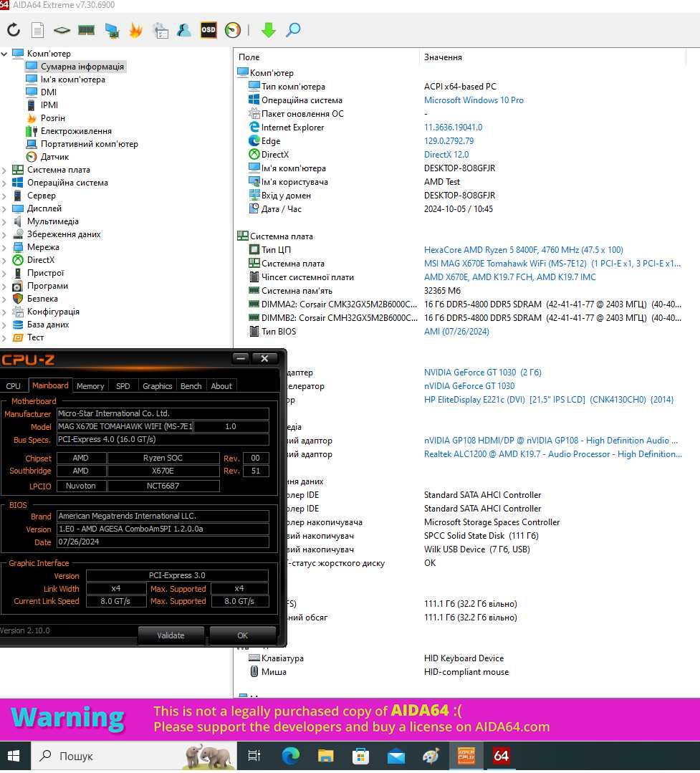The width and height of the screenshot is (700, 773).
Task: Open the monitor diagnostics toolbar icon
Action: point(112,30)
